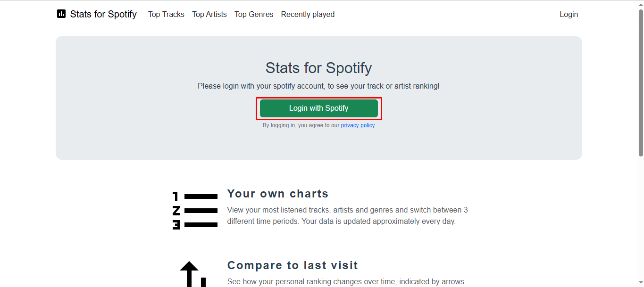
Task: Open Top Artists from the navigation
Action: 209,14
